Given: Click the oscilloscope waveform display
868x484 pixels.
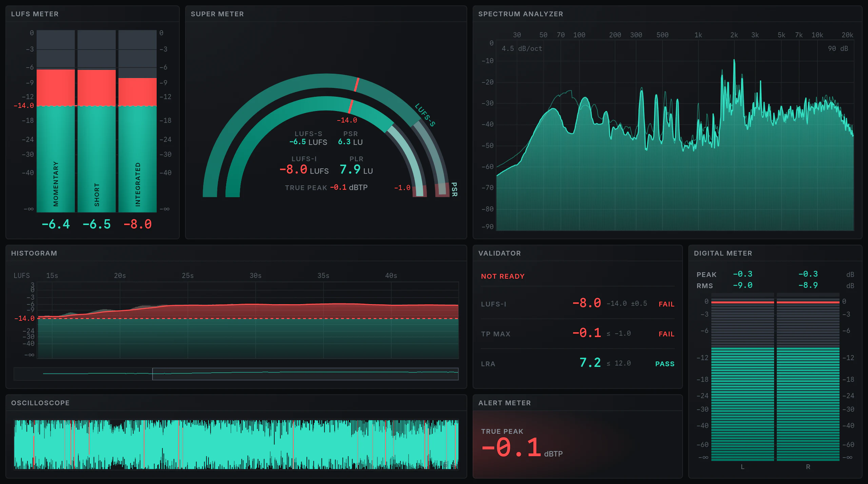Looking at the screenshot, I should point(236,445).
